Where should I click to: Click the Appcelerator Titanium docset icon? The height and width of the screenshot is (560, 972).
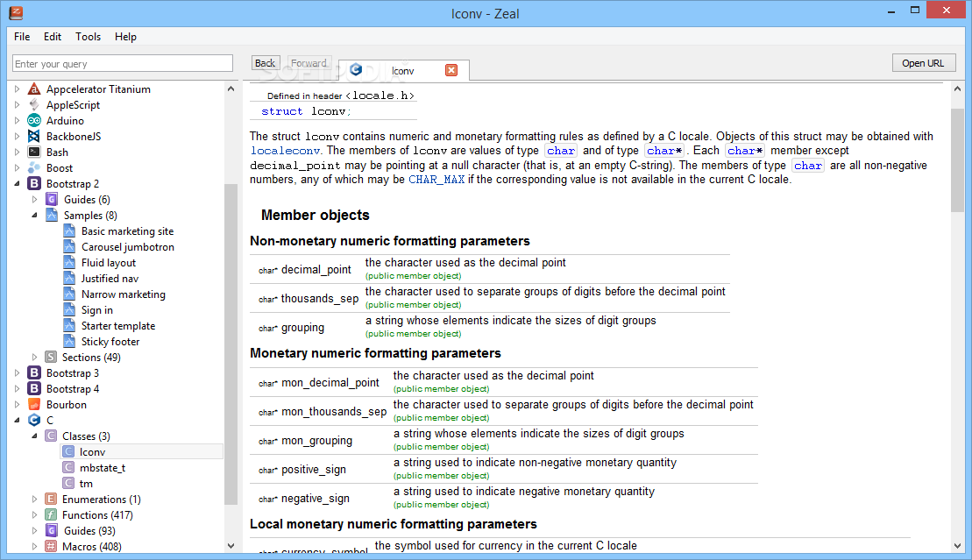click(34, 89)
